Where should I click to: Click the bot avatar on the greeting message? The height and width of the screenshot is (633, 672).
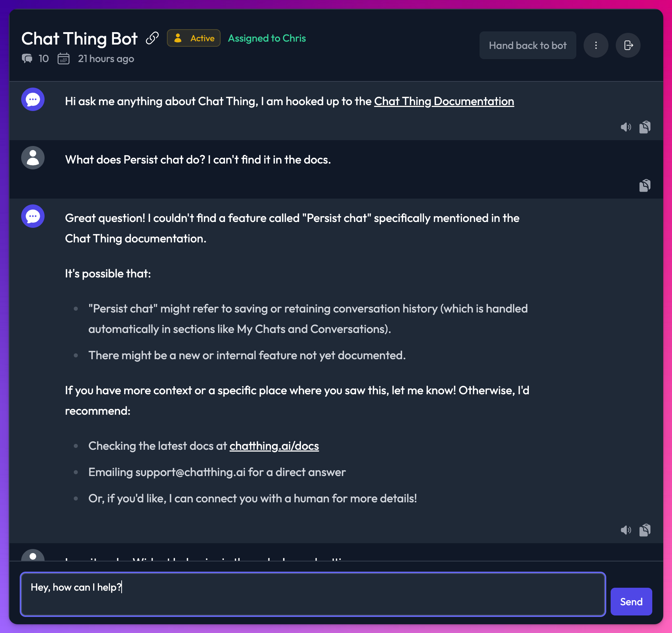(33, 99)
